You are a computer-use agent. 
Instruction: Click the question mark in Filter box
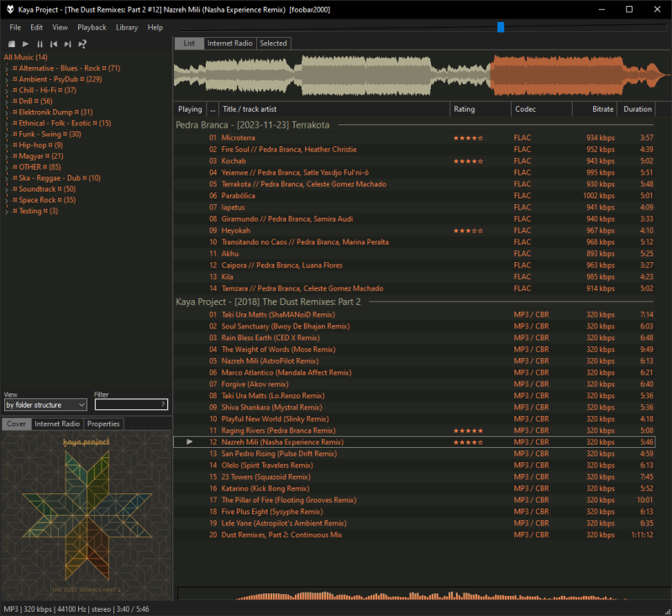(x=163, y=404)
